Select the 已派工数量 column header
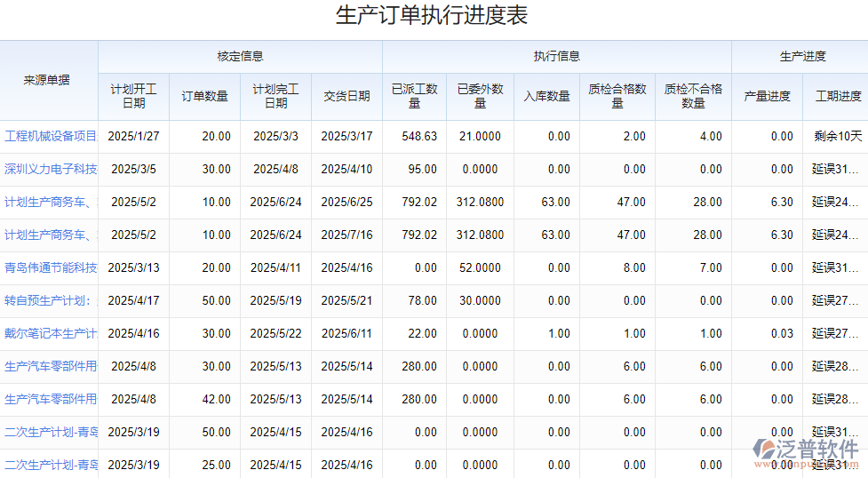 (415, 96)
